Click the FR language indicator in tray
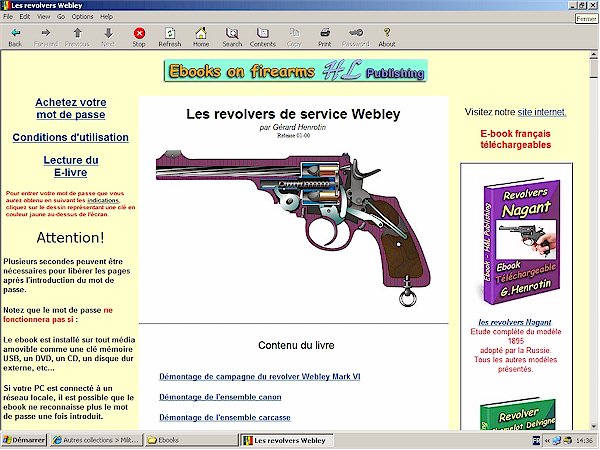This screenshot has height=450, width=600. [536, 440]
